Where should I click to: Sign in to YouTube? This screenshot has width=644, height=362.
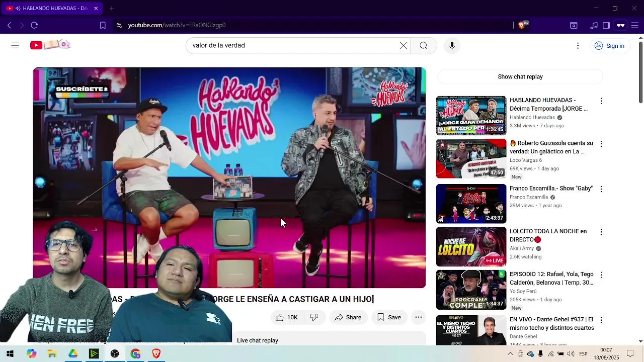click(609, 46)
